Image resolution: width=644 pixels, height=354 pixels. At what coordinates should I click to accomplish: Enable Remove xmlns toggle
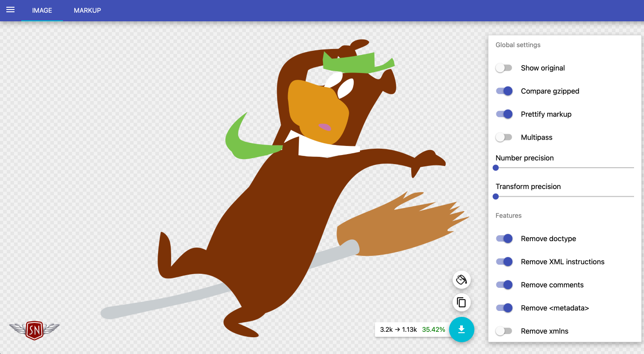(504, 331)
